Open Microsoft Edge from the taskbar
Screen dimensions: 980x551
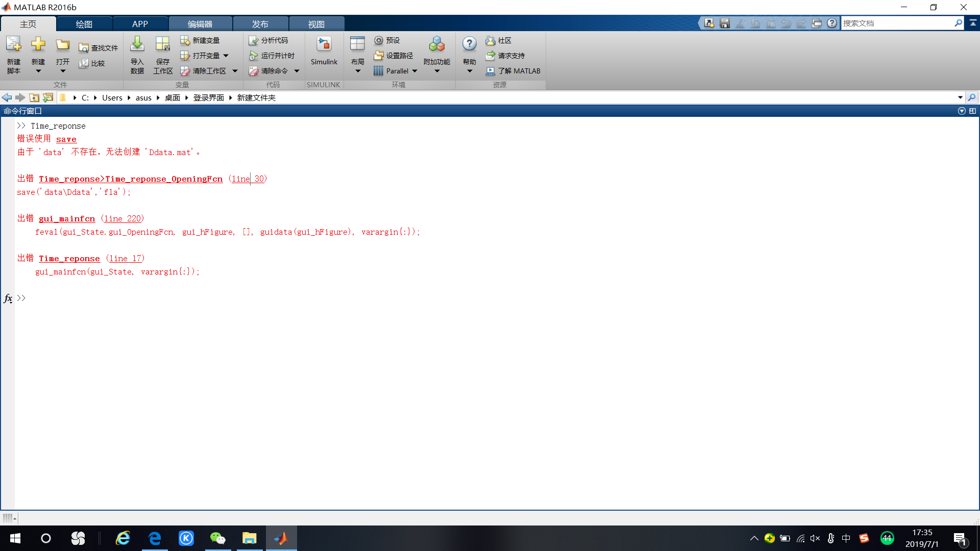(x=155, y=538)
